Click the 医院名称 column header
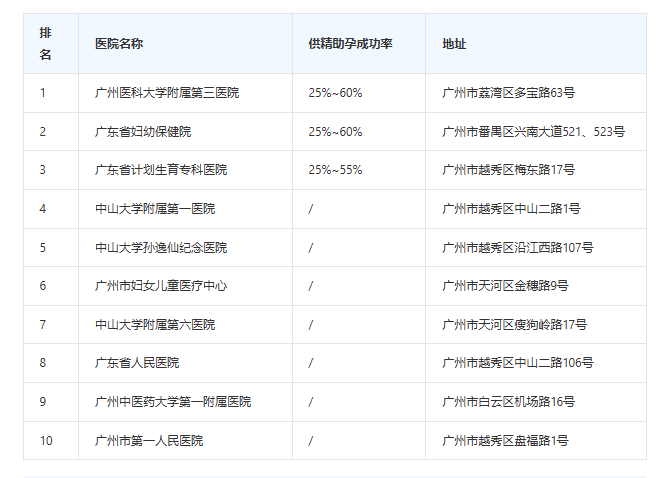Screen dimensions: 660x478 (118, 44)
